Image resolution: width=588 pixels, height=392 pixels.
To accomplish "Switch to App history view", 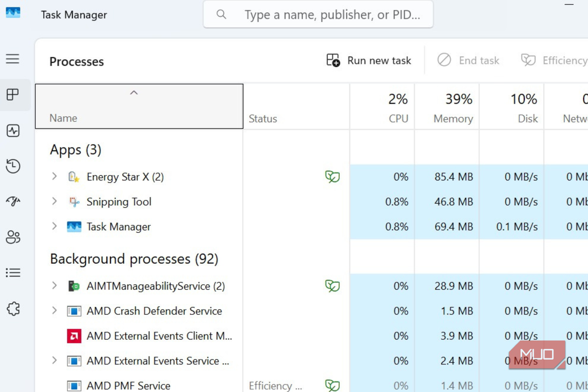I will (x=13, y=166).
